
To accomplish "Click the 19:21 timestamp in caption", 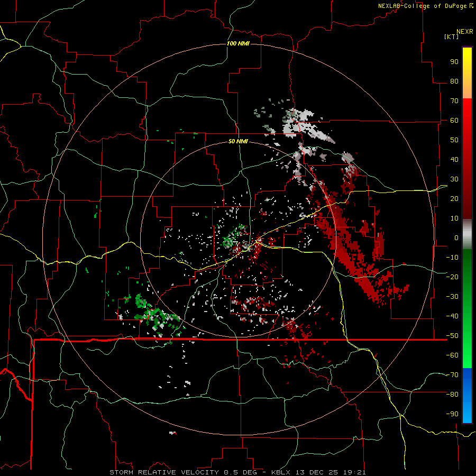I will [354, 472].
